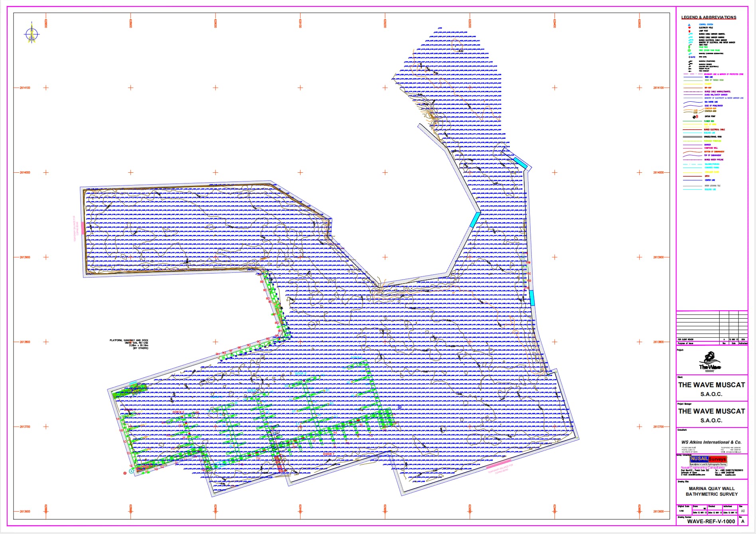Viewport: 756px width, 534px height.
Task: Click the WS Atkins International & Co. consultant name
Action: click(x=711, y=442)
